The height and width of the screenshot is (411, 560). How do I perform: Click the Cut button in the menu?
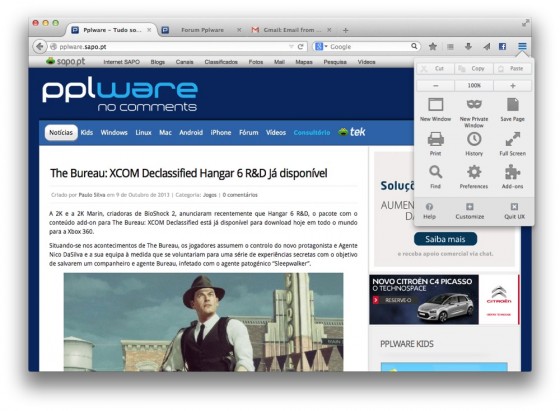(x=435, y=68)
